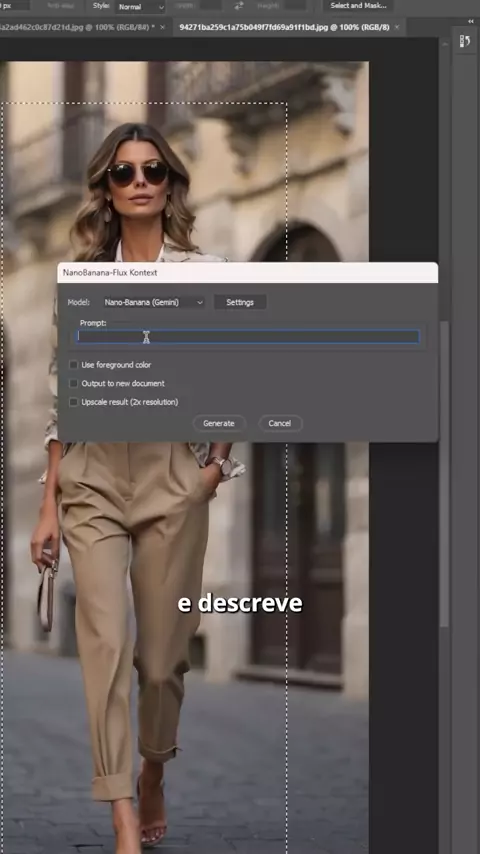Open the History panel icon
The height and width of the screenshot is (854, 480).
coord(465,41)
